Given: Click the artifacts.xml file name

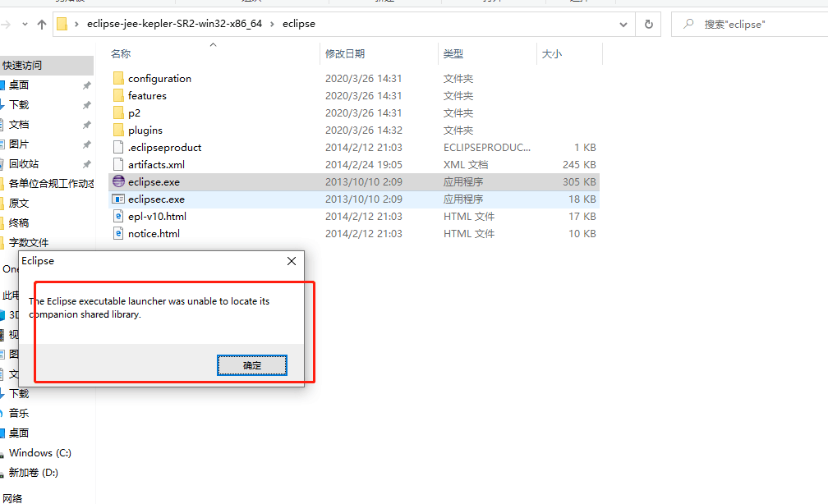Looking at the screenshot, I should point(156,165).
